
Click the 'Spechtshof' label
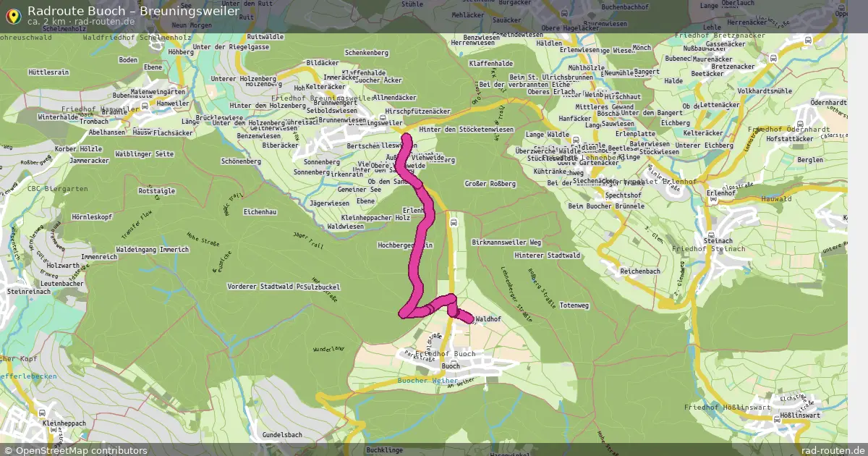point(623,195)
